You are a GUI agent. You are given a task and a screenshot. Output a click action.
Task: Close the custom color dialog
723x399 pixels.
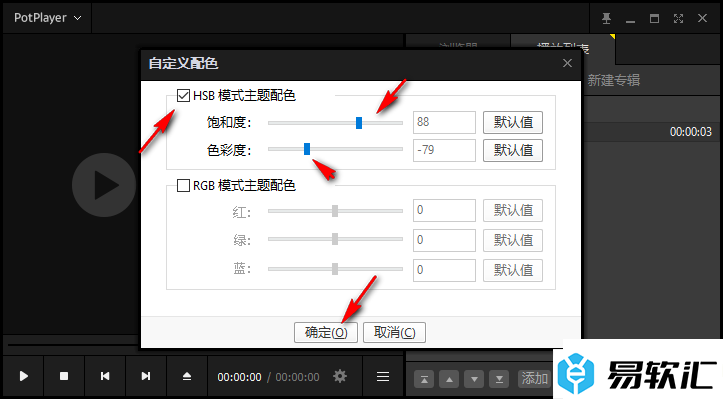pyautogui.click(x=567, y=63)
